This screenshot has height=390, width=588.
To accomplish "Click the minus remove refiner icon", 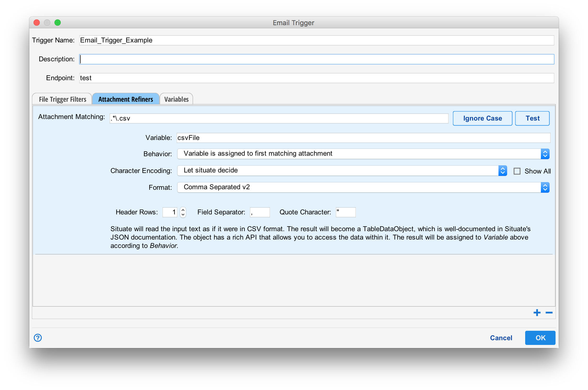I will pos(549,312).
